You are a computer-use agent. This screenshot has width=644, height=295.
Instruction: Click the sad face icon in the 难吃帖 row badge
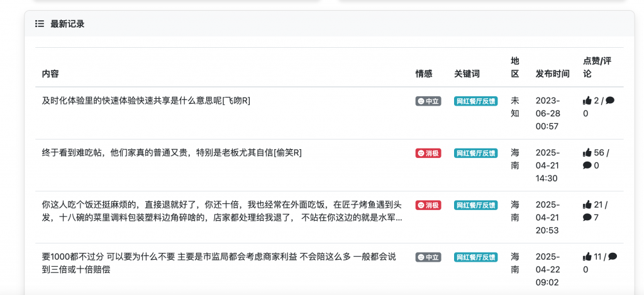pyautogui.click(x=421, y=153)
